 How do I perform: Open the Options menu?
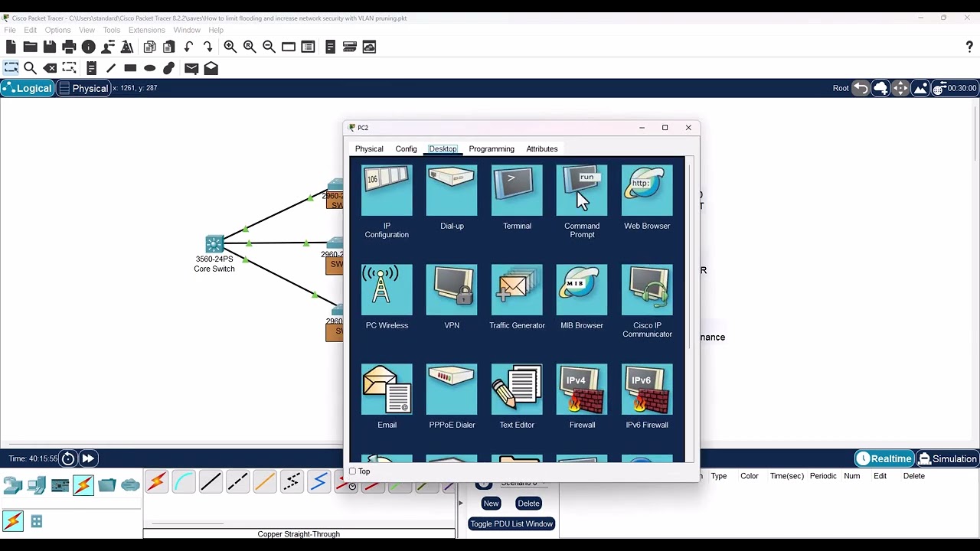pos(57,31)
